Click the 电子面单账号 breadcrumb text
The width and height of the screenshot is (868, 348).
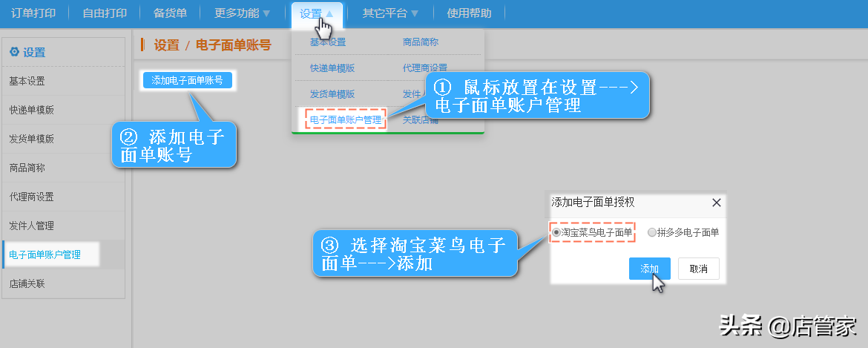233,45
